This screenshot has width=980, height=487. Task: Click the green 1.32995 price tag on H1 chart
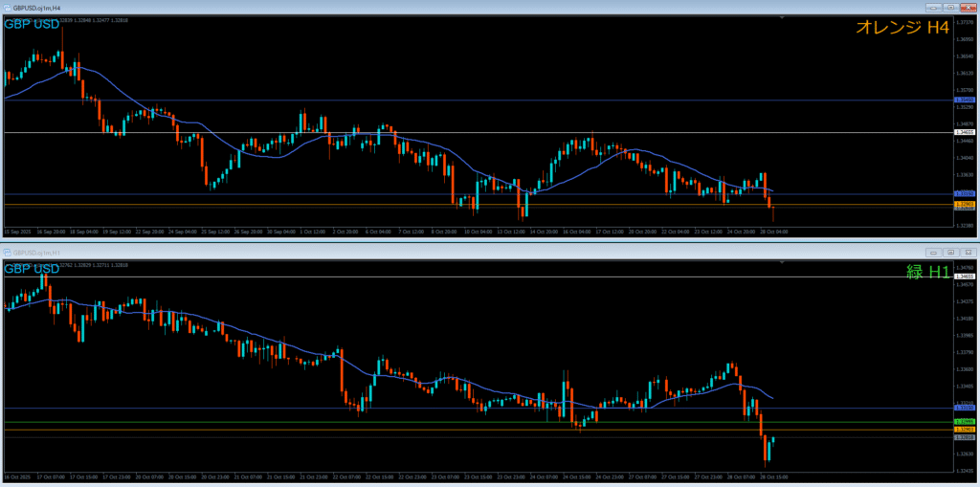pos(965,422)
